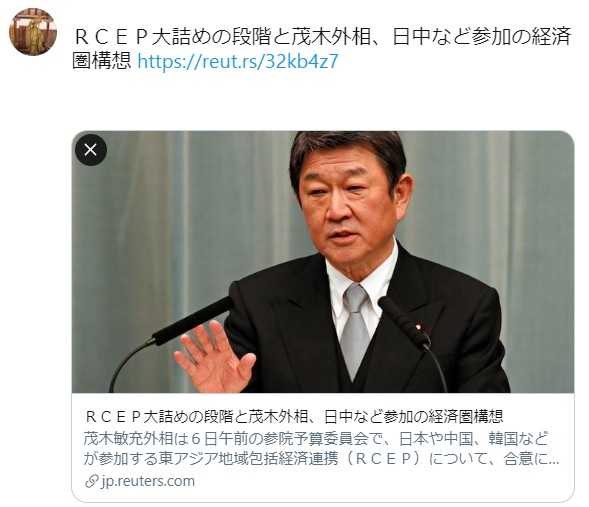This screenshot has height=507, width=589.
Task: Click the X icon on the preview card
Action: coord(91,150)
